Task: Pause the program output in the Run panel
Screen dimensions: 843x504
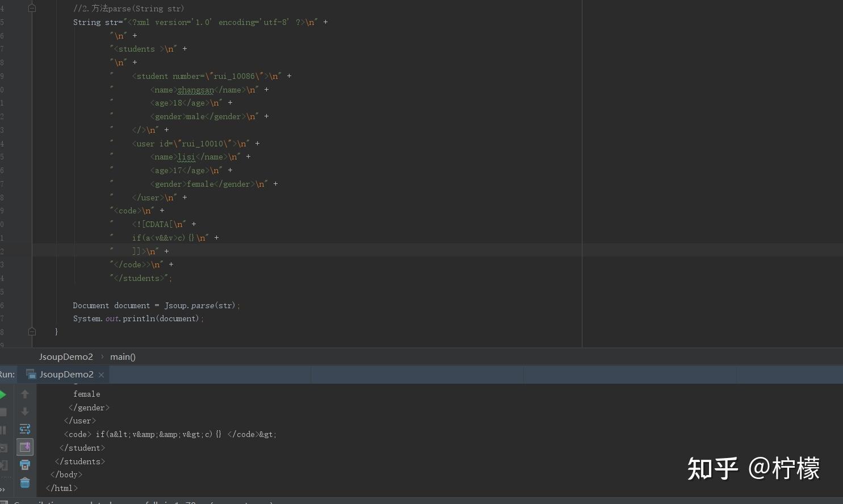Action: [x=3, y=430]
